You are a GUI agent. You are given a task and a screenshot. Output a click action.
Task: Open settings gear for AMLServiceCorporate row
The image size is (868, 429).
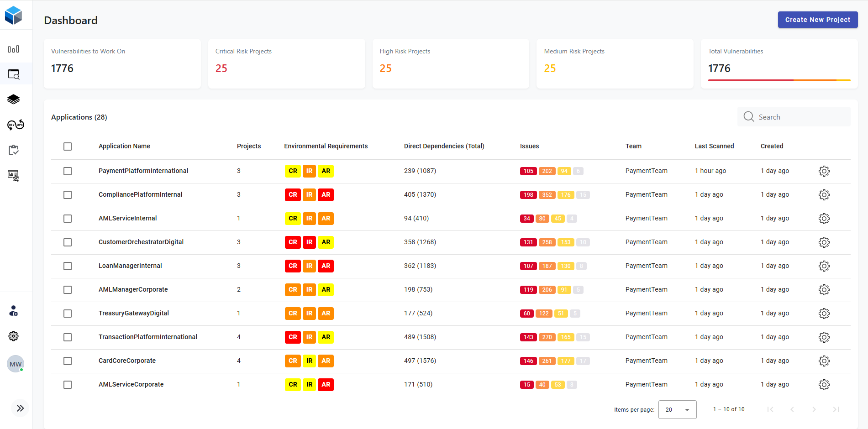click(824, 385)
